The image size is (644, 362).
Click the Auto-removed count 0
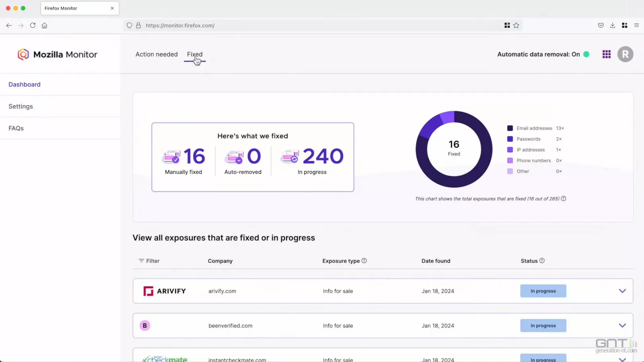coord(254,156)
